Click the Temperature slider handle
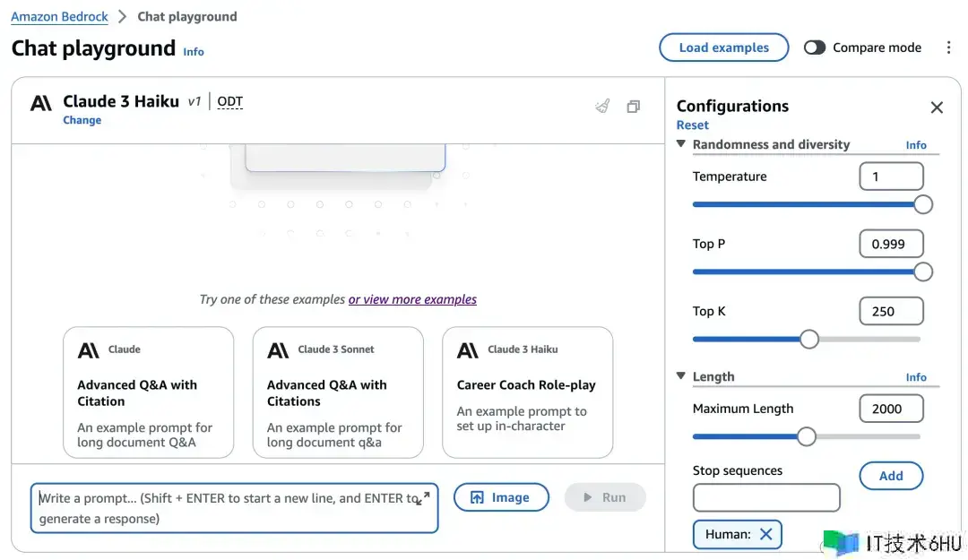 [x=923, y=204]
